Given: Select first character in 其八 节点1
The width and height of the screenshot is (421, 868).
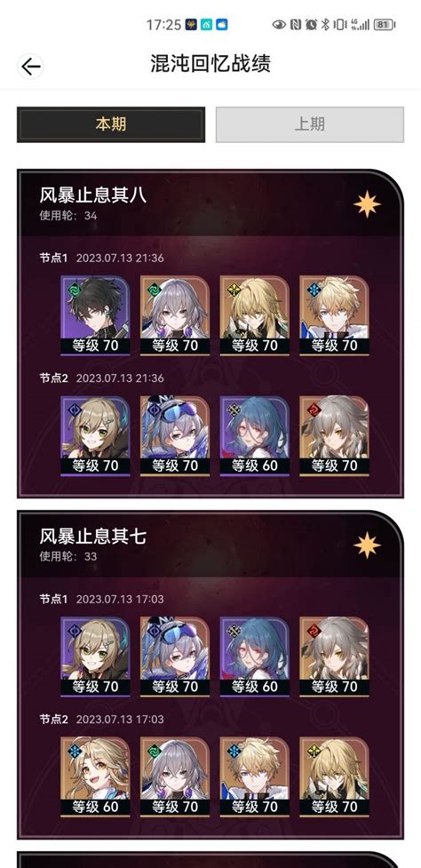Looking at the screenshot, I should click(95, 315).
